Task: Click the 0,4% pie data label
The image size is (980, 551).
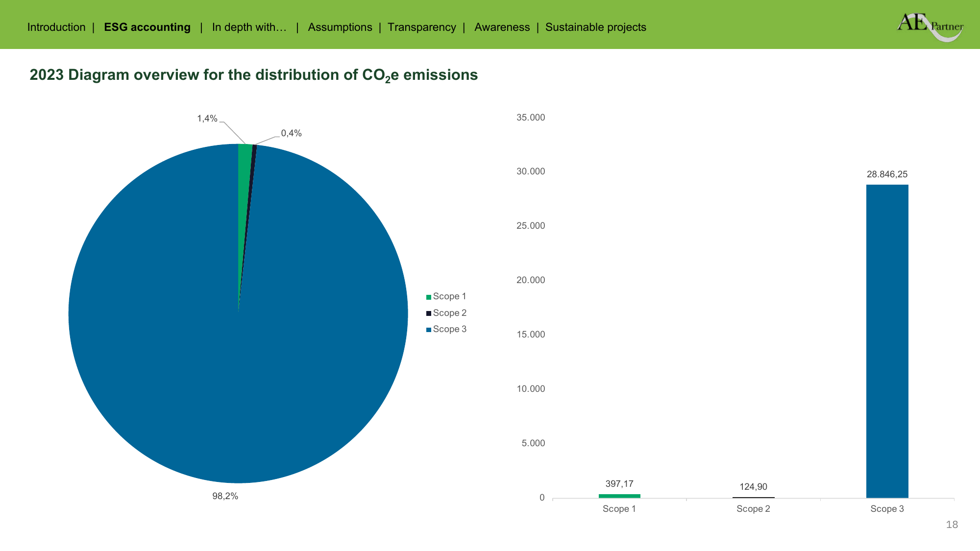Action: (x=292, y=133)
